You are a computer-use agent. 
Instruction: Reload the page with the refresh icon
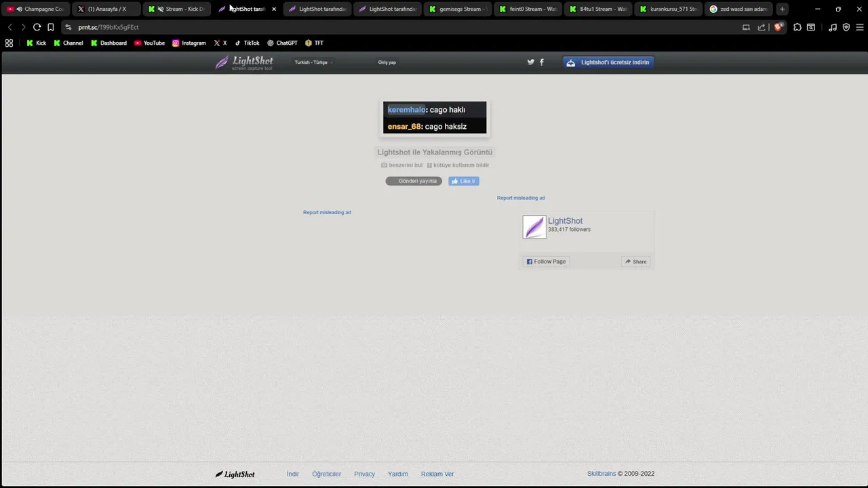[37, 27]
